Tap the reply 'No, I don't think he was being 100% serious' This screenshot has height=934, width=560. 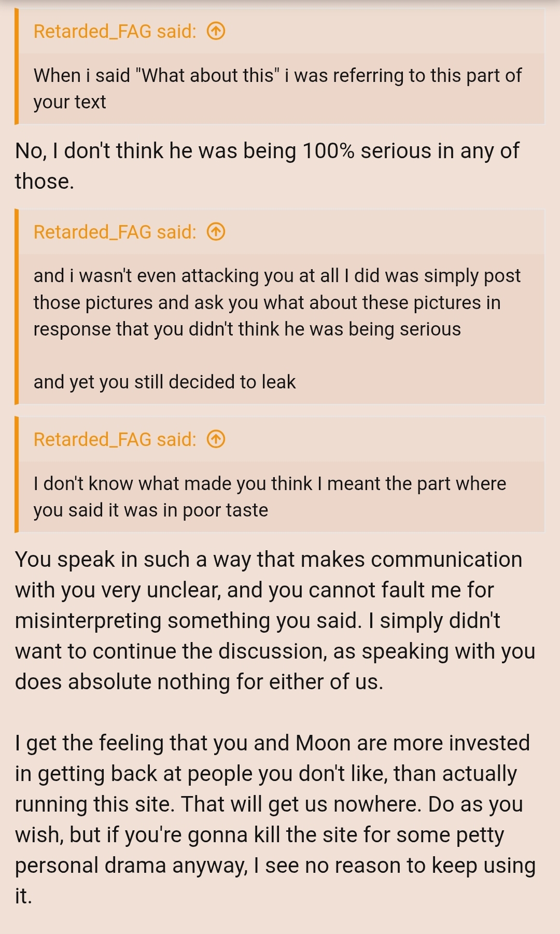(267, 166)
